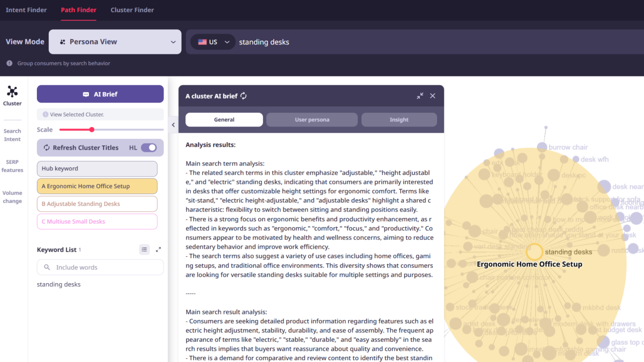Viewport: 644px width, 362px height.
Task: View the Volume change panel
Action: (x=12, y=197)
